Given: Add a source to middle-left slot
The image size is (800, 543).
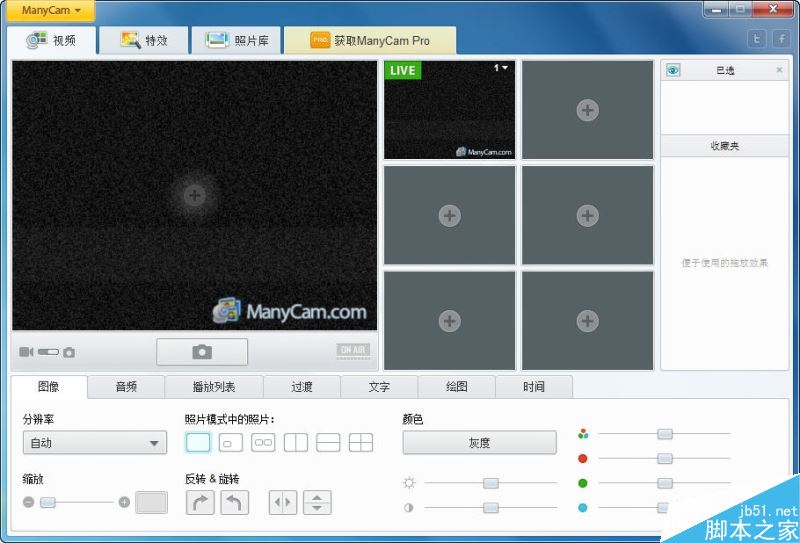Looking at the screenshot, I should (x=449, y=215).
